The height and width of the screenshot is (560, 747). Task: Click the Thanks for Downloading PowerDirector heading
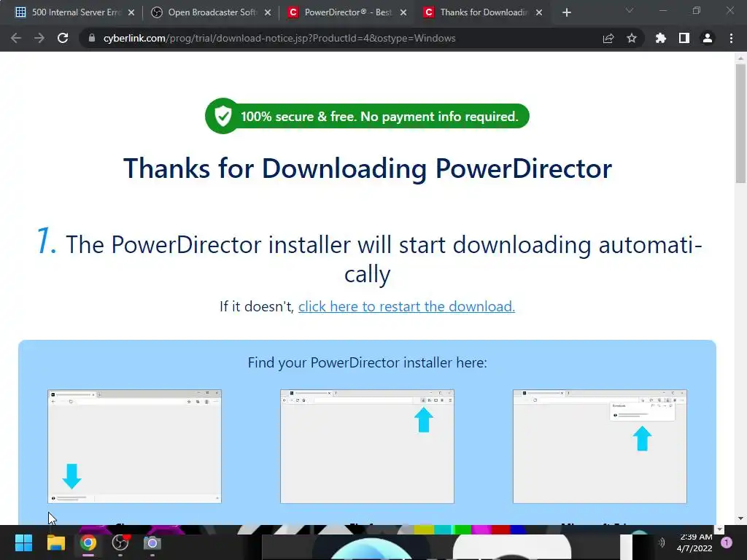coord(368,168)
